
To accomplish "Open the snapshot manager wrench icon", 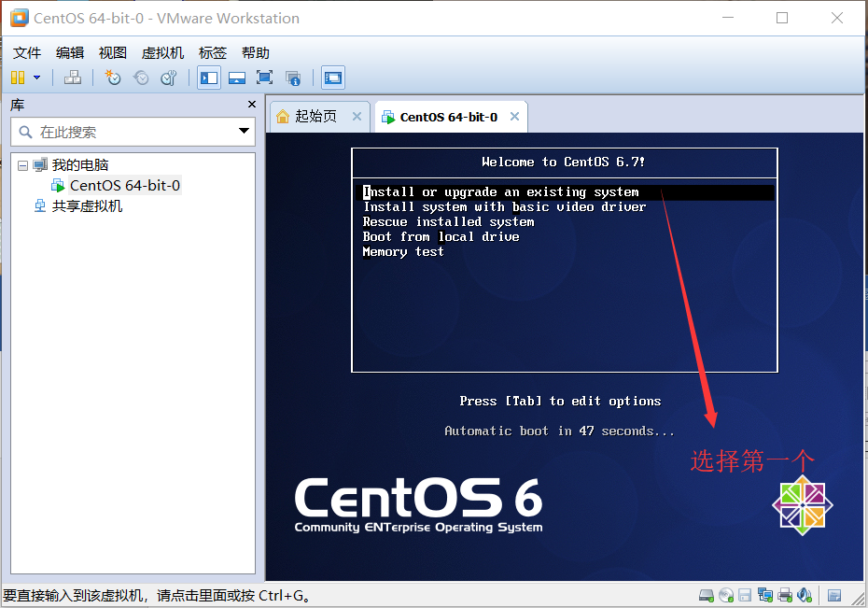I will click(168, 78).
